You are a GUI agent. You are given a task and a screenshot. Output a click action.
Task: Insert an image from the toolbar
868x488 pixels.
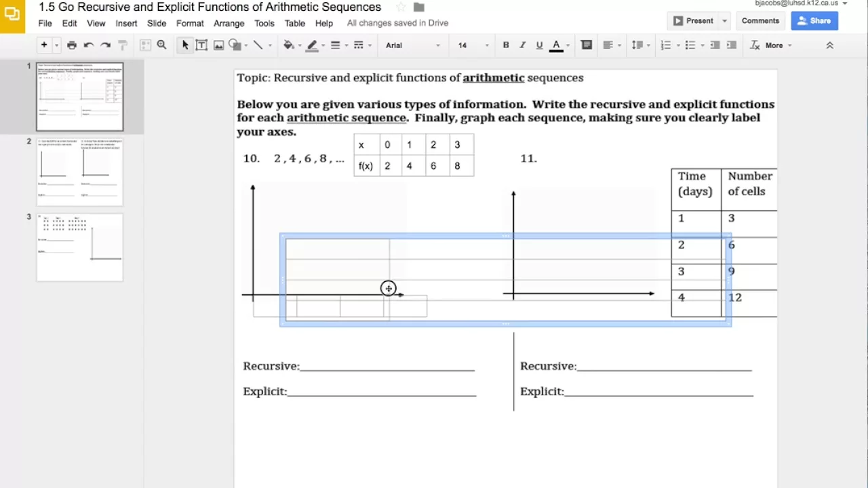(218, 45)
